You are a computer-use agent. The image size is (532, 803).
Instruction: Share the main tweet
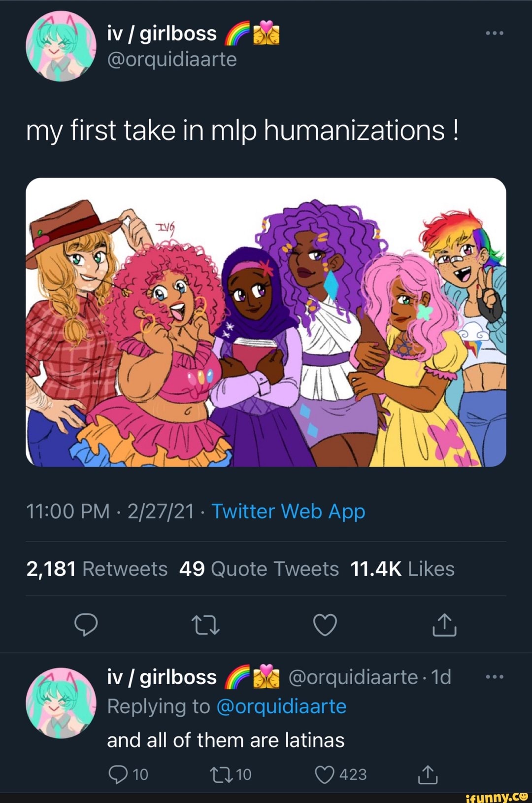(x=444, y=625)
